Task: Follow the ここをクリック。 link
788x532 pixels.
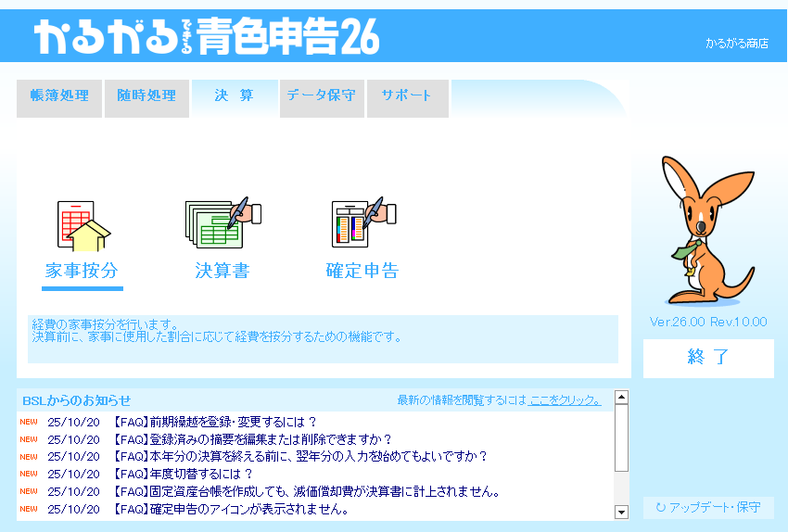Action: pos(565,400)
